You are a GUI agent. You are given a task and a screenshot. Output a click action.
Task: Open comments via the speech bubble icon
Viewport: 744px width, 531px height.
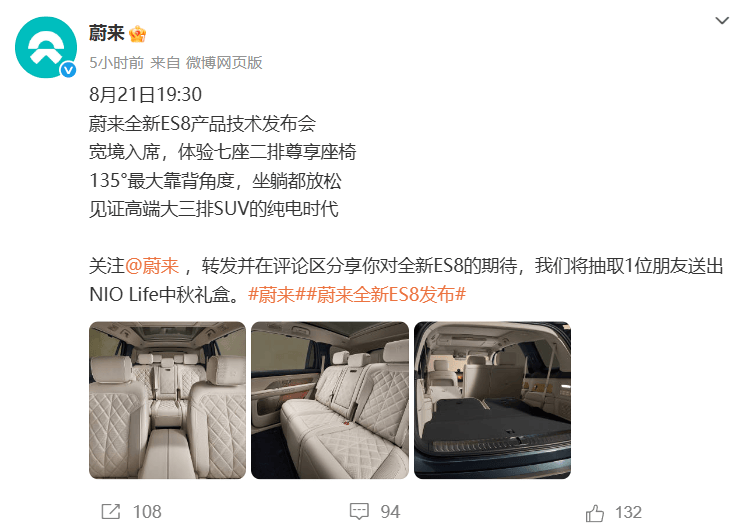click(x=359, y=512)
